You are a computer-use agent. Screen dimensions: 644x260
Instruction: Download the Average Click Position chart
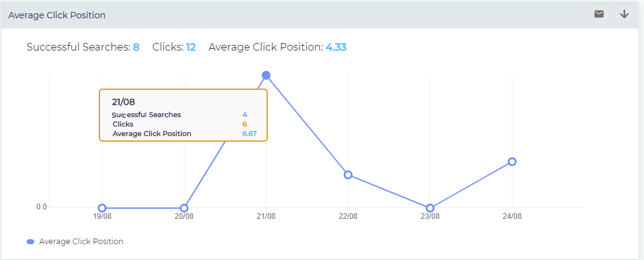624,14
